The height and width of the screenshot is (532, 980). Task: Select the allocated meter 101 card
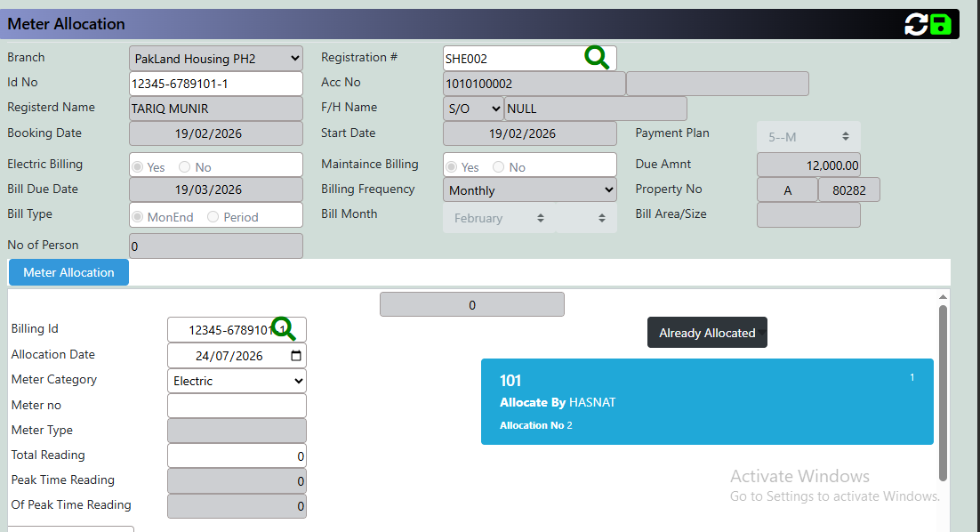pyautogui.click(x=707, y=401)
